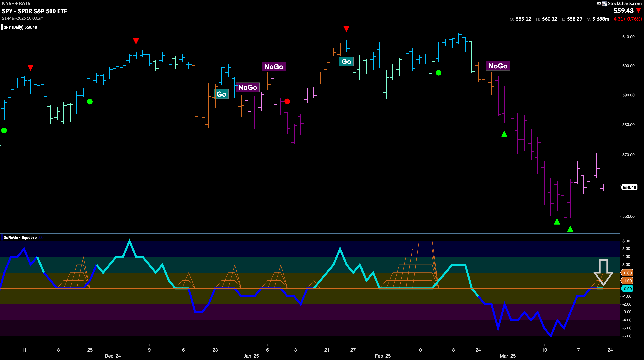Click the -4.31 (-0.76%) change value
The image size is (644, 360).
tap(627, 19)
